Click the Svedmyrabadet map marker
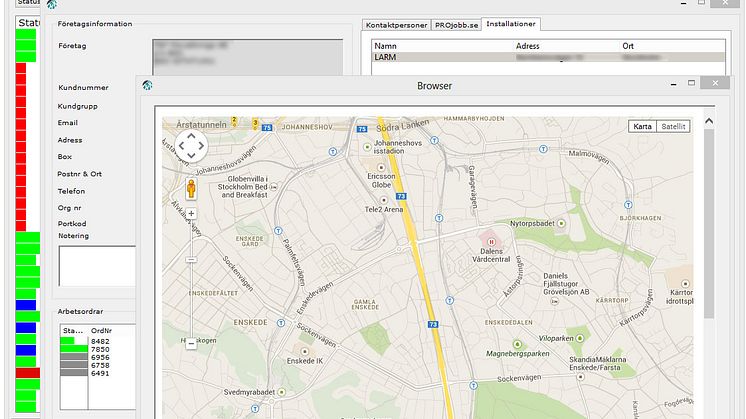746x419 pixels. coord(282,392)
